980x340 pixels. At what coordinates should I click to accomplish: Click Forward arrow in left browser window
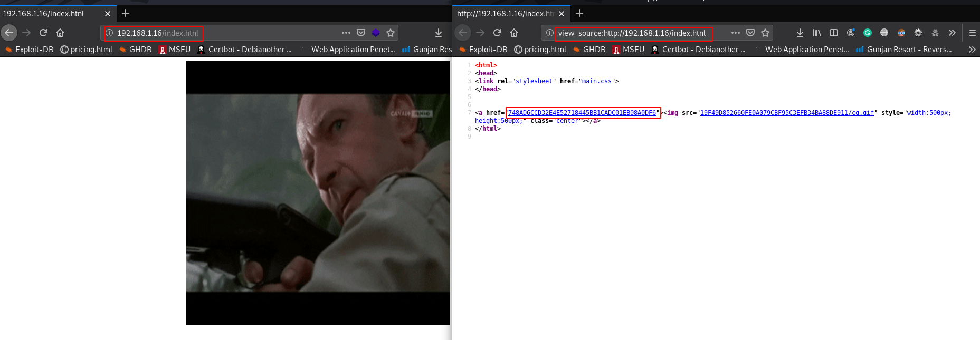pos(26,33)
